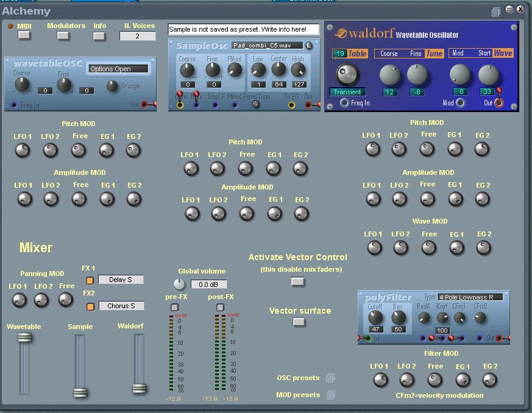Click the Waldorf Start value 33
Screen dimensions: 532x413
pyautogui.click(x=488, y=91)
